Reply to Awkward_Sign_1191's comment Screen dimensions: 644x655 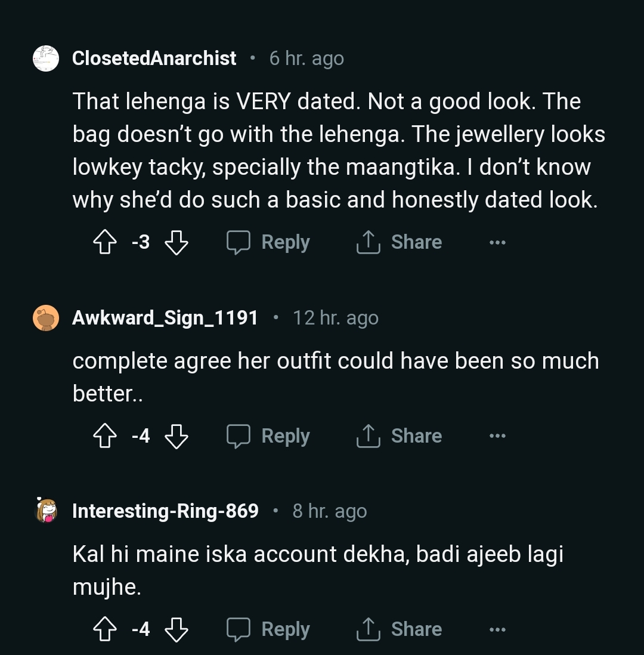[269, 437]
